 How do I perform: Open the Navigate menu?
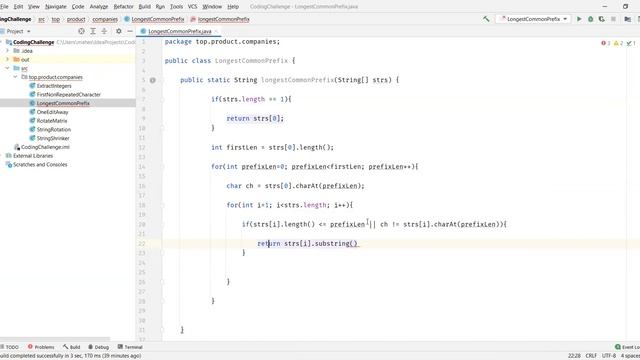56,7
